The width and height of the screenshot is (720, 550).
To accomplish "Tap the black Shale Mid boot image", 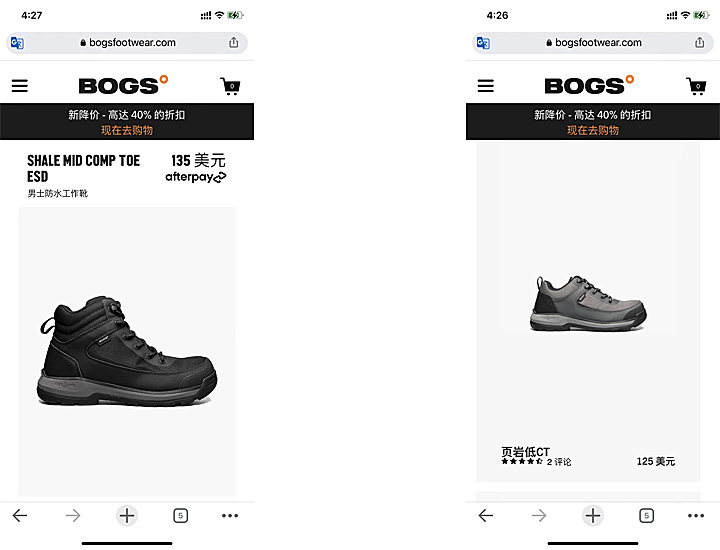I will pos(127,351).
